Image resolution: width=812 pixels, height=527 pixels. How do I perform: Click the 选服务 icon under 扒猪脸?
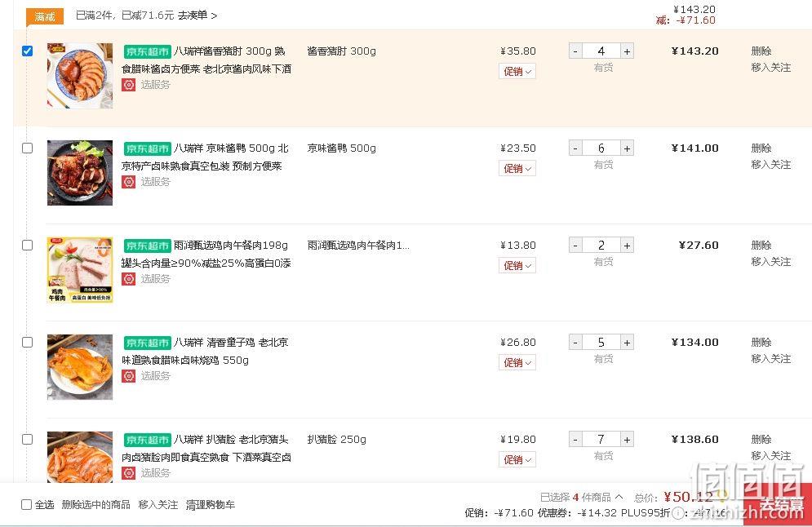point(128,472)
